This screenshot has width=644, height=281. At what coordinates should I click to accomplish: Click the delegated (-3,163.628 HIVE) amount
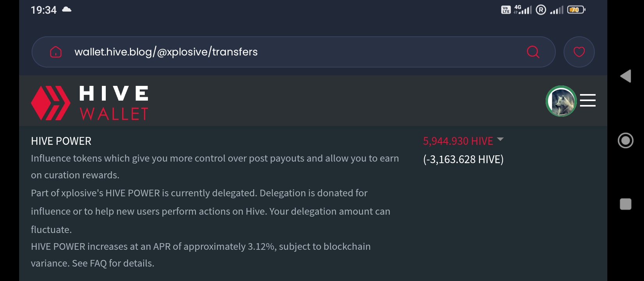pos(463,159)
